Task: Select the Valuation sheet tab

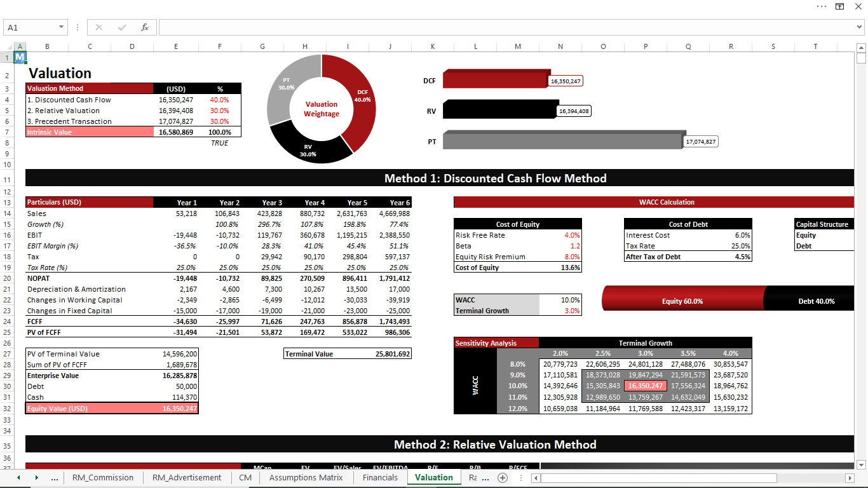Action: coord(434,477)
